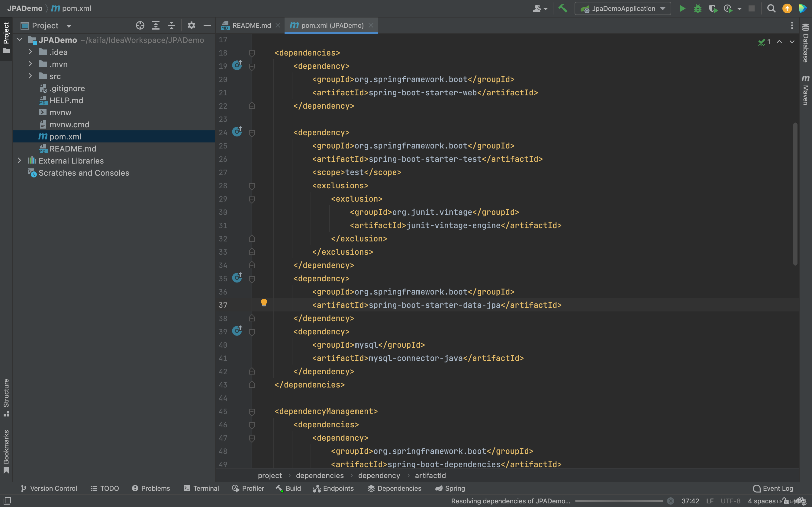Open the Terminal tool window tab

pyautogui.click(x=201, y=488)
